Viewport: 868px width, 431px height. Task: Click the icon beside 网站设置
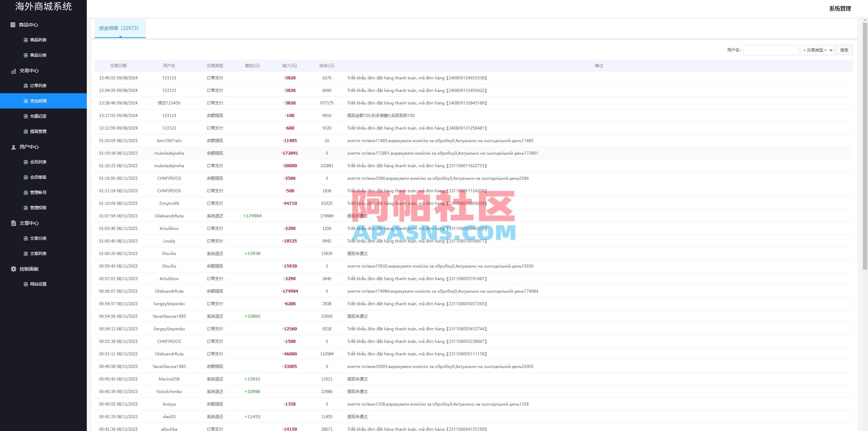[25, 284]
